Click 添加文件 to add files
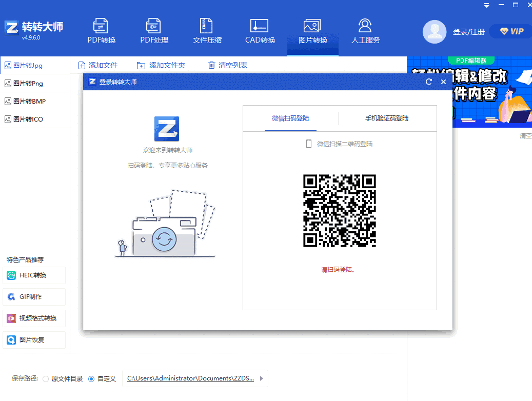The width and height of the screenshot is (532, 401). [97, 65]
